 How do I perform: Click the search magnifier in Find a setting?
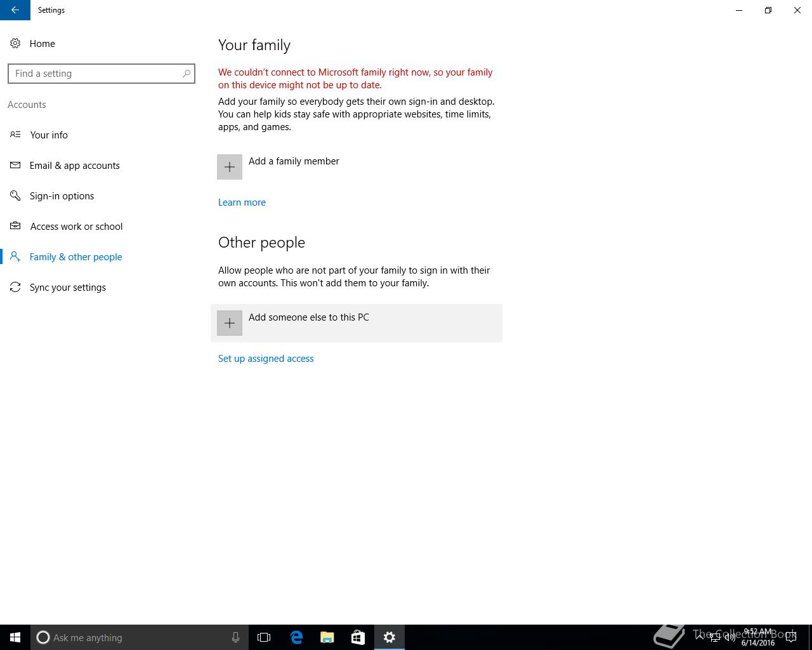[x=186, y=74]
